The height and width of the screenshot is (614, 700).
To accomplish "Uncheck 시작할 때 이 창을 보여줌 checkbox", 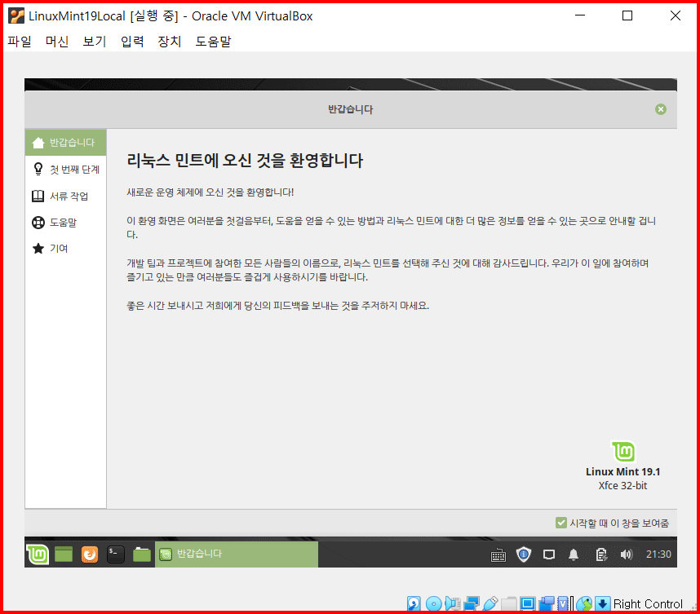I will pyautogui.click(x=561, y=523).
